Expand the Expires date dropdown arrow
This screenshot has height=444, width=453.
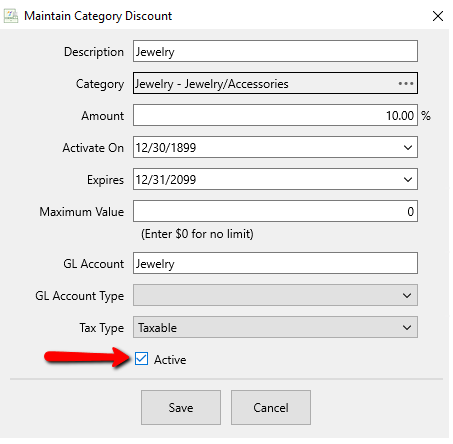[408, 179]
